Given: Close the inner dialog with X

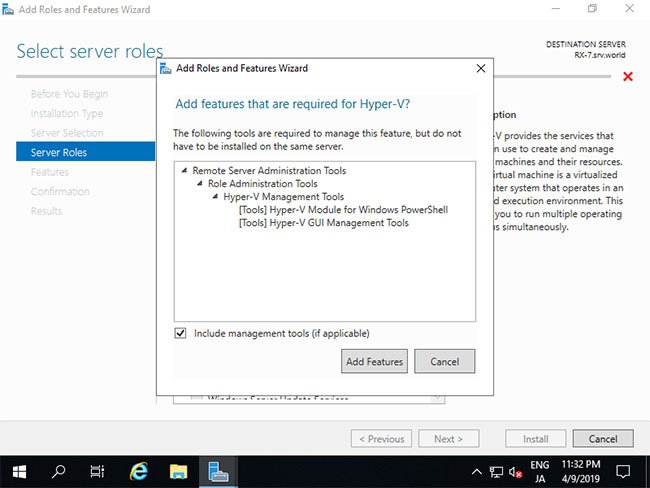Looking at the screenshot, I should click(481, 68).
